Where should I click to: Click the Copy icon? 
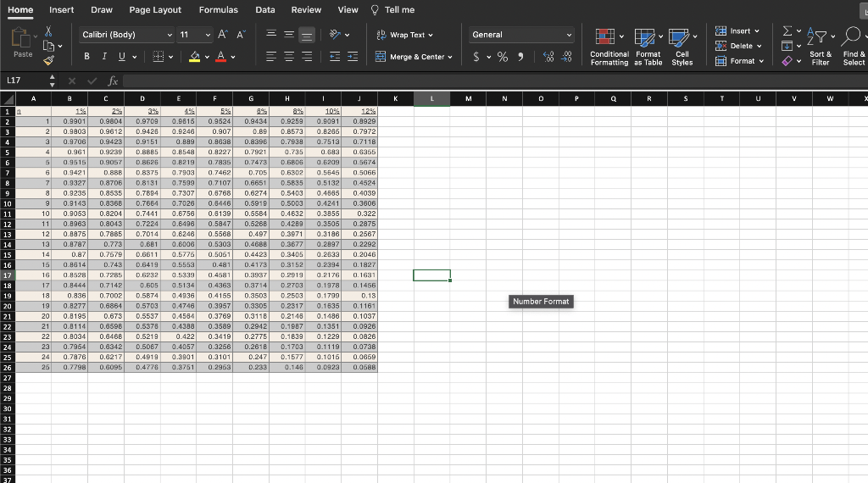48,46
